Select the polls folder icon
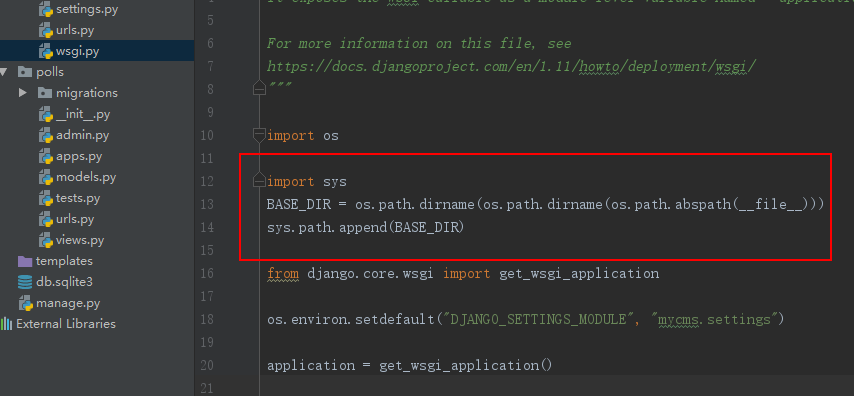This screenshot has height=396, width=854. point(25,72)
